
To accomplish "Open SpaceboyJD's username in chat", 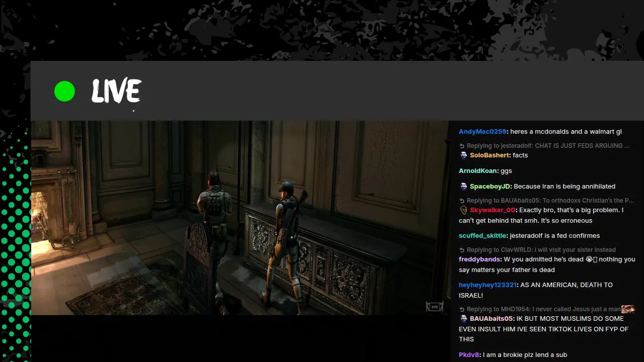I will coord(490,187).
